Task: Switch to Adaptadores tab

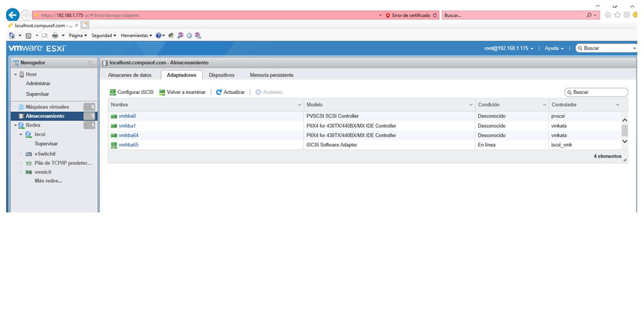Action: tap(182, 75)
